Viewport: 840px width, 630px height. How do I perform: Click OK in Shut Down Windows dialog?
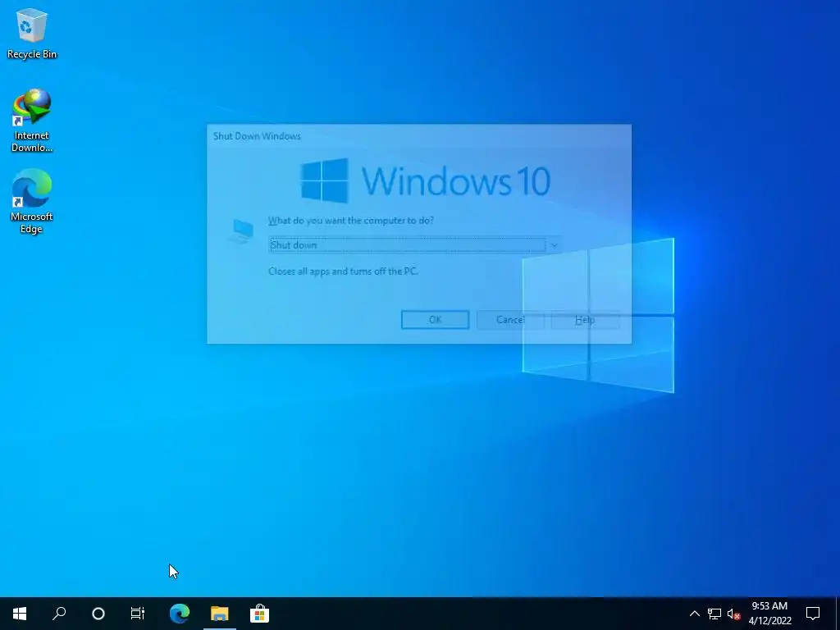pos(435,320)
